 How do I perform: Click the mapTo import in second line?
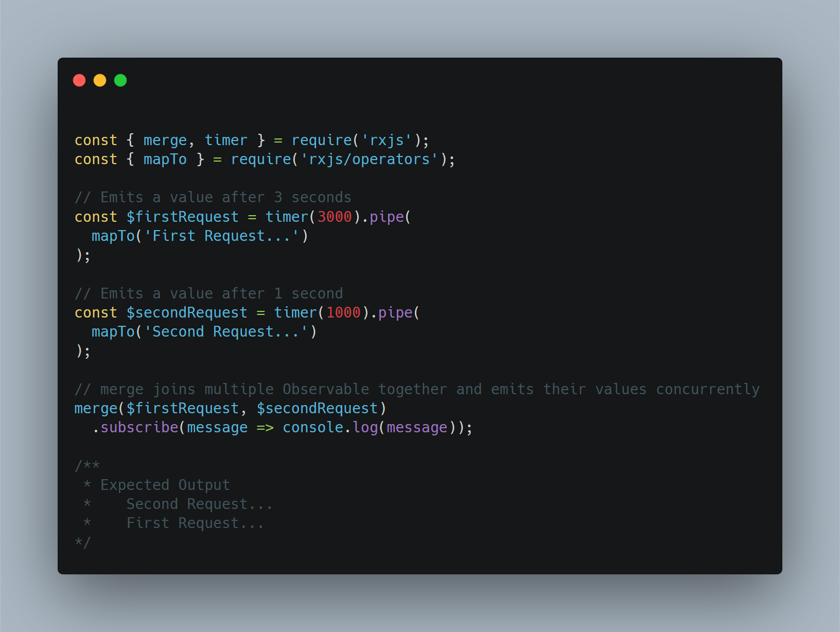click(165, 159)
